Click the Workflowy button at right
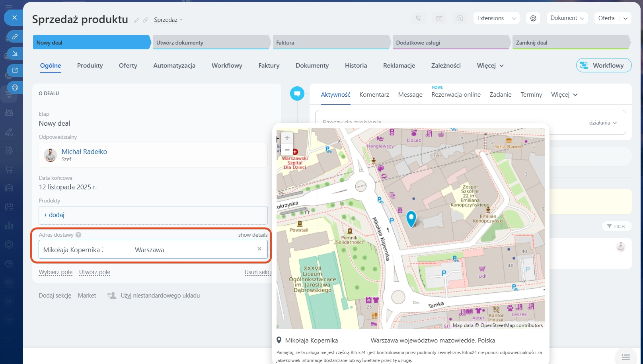The height and width of the screenshot is (364, 643). [604, 66]
